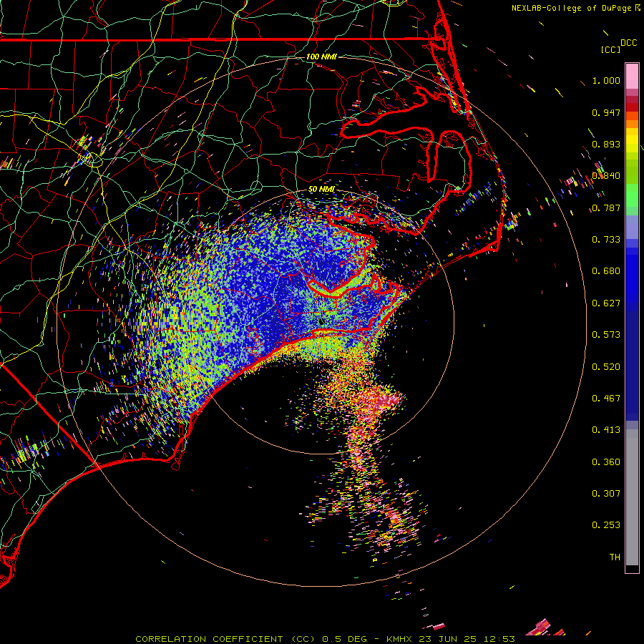Click the Correlation Coefficient caption at bottom

(x=325, y=639)
